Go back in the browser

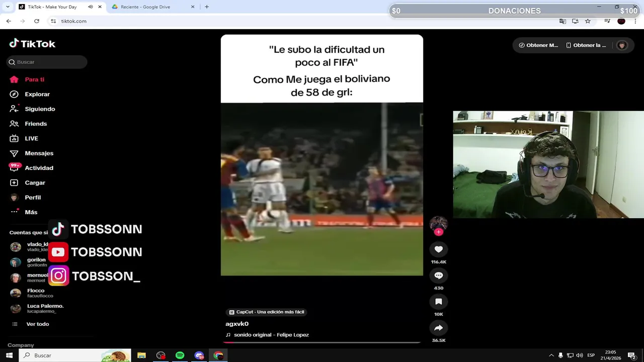click(9, 21)
